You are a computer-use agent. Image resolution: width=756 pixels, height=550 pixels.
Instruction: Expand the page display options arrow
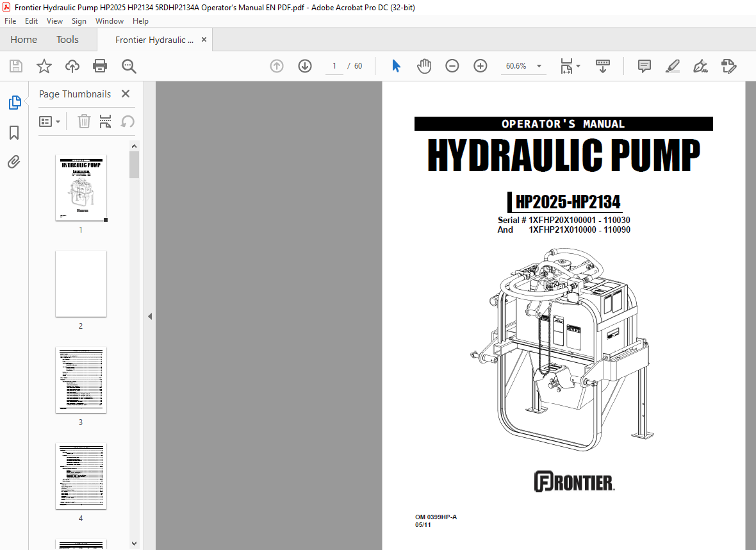(x=578, y=66)
